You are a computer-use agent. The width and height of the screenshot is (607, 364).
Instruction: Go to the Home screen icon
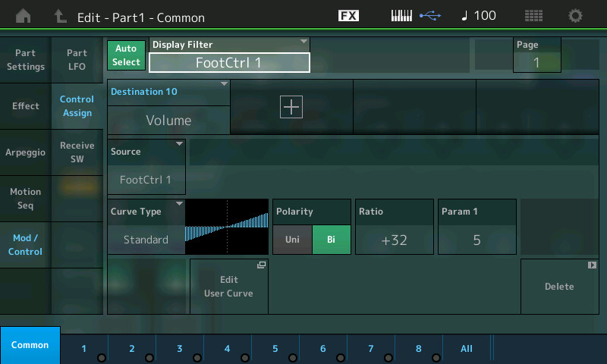(24, 16)
